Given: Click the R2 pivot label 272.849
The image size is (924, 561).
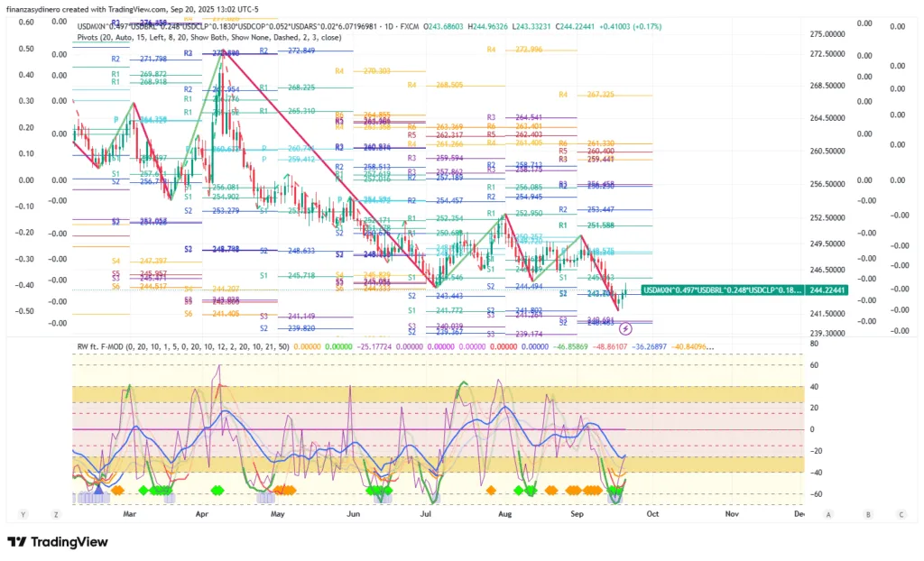Looking at the screenshot, I should (301, 51).
